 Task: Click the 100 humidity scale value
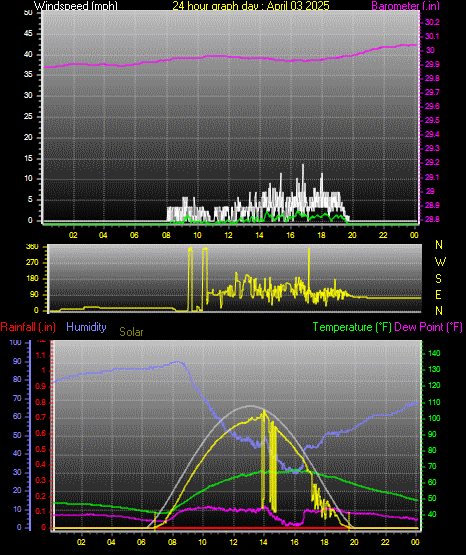[16, 342]
